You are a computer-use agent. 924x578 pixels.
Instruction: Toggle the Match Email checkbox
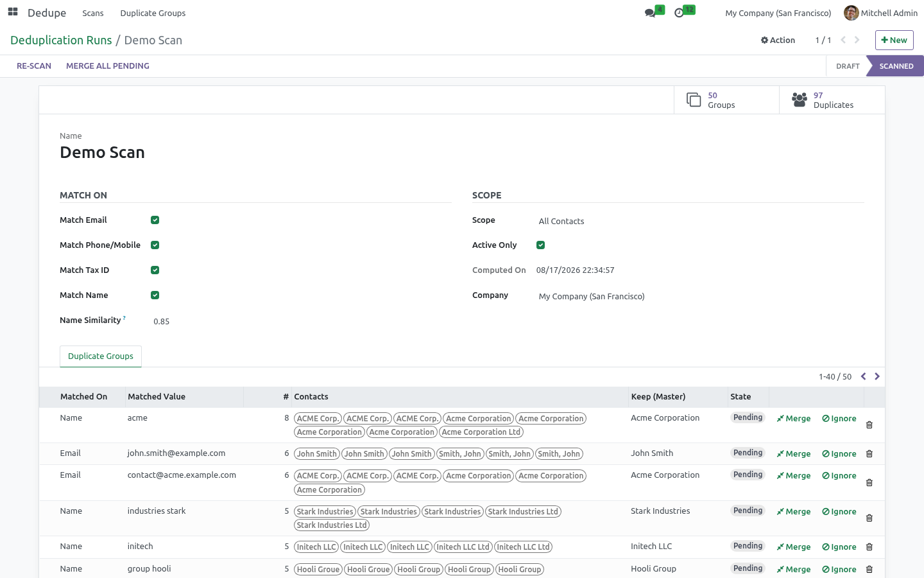click(155, 220)
